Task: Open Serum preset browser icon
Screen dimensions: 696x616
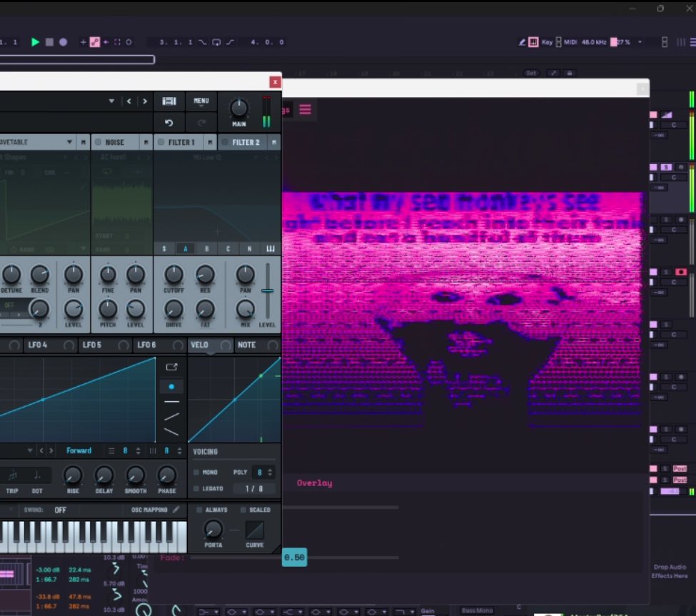Action: pos(168,101)
